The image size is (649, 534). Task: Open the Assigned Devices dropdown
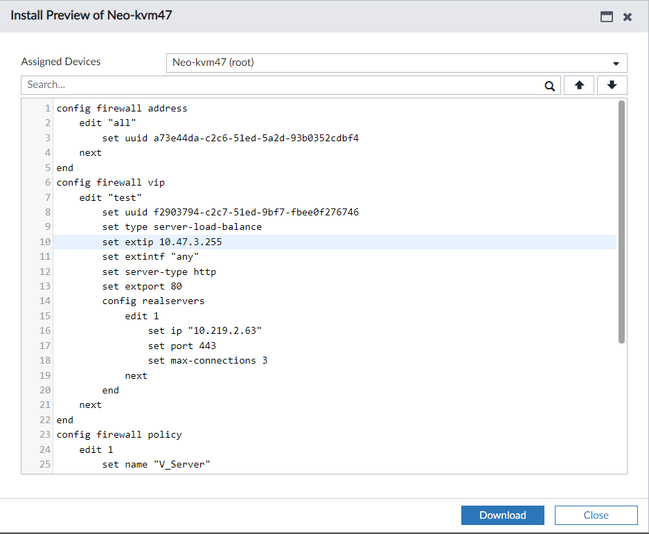click(x=396, y=62)
